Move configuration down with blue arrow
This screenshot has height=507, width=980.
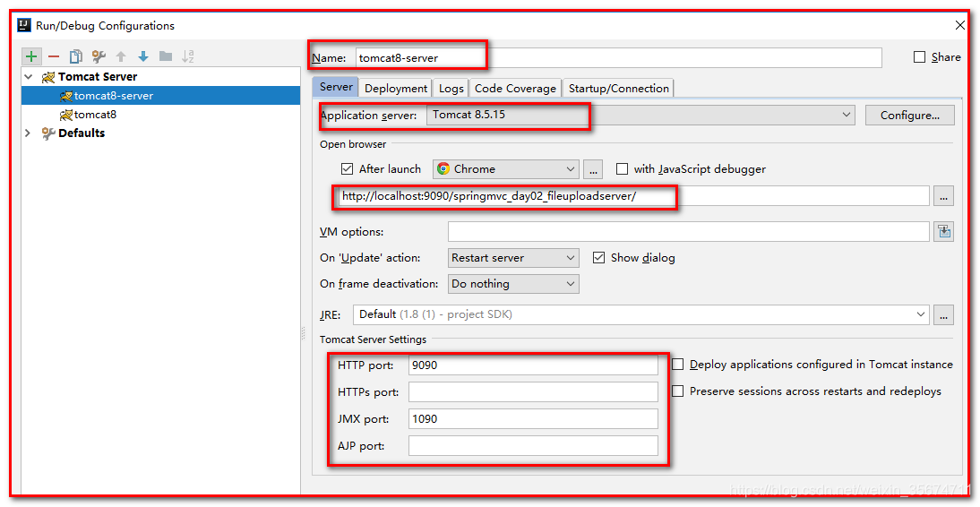[x=143, y=56]
